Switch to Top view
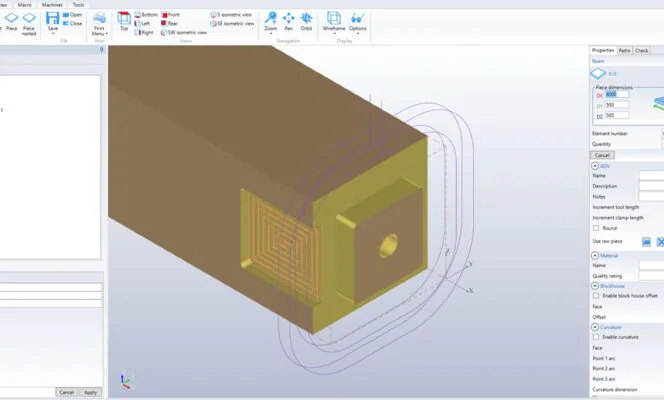 [x=124, y=21]
